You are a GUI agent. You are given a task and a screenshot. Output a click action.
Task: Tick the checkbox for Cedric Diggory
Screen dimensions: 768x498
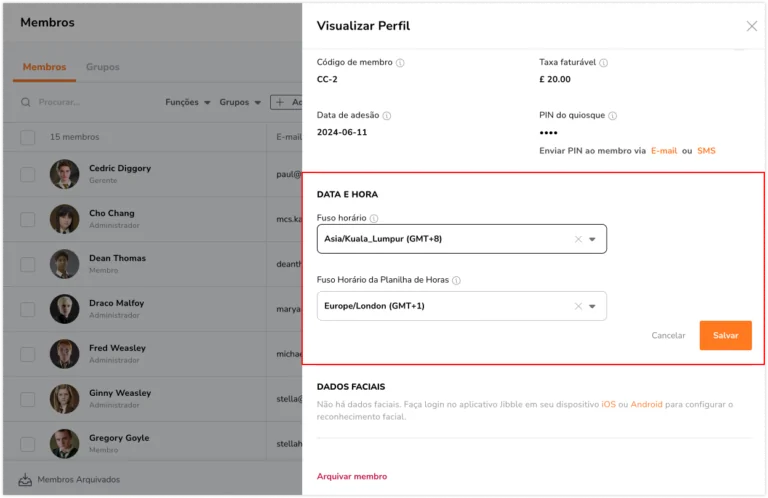point(27,174)
